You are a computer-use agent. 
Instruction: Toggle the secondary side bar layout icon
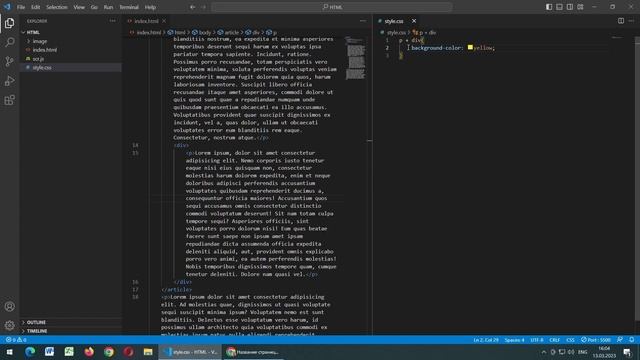pyautogui.click(x=570, y=7)
